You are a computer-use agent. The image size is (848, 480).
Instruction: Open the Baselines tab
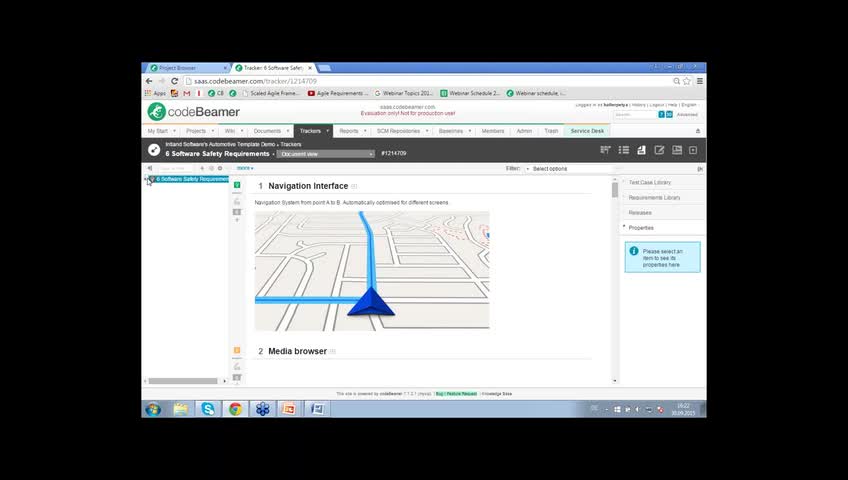click(x=450, y=131)
